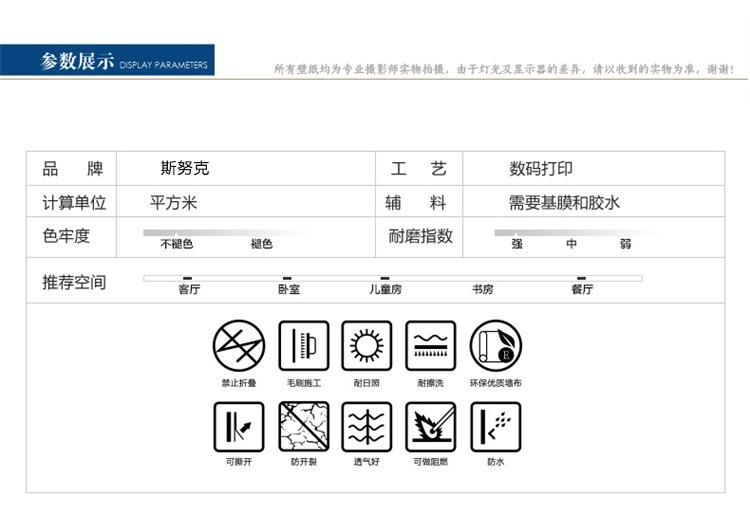Click the 透气好 breathable icon
This screenshot has width=750, height=532.
tap(367, 427)
